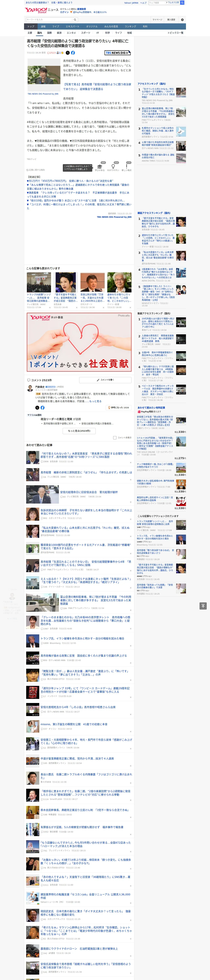The height and width of the screenshot is (980, 210).
Task: Switch to the ライブ navigation tab
Action: pyautogui.click(x=56, y=27)
